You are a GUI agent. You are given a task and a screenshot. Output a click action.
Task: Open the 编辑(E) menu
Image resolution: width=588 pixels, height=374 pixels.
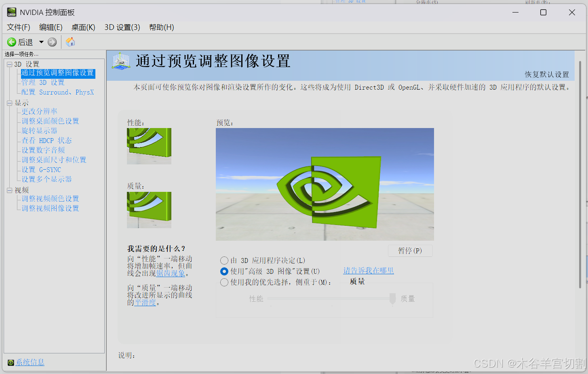click(x=51, y=27)
